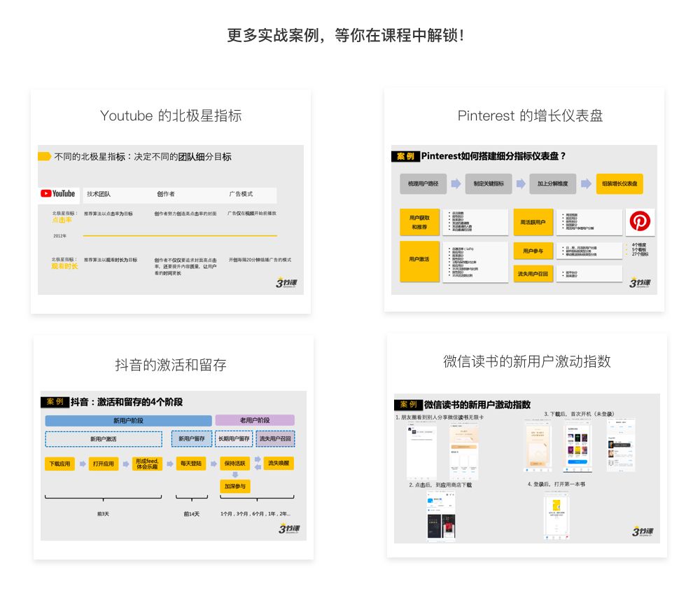Click the dashed 新用户留存 box
The height and width of the screenshot is (589, 700).
coord(192,439)
